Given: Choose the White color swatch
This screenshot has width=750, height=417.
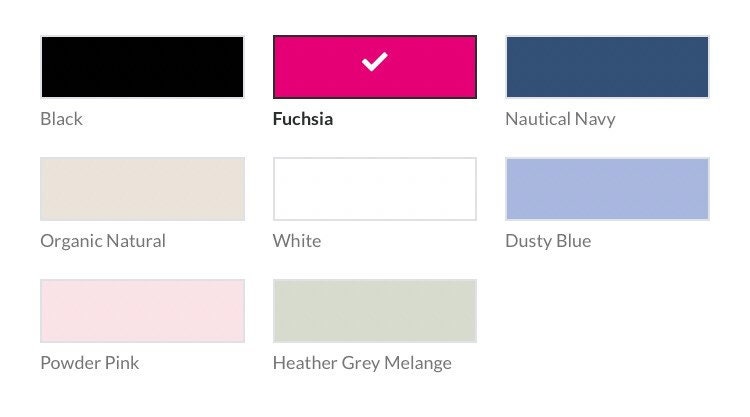Looking at the screenshot, I should pyautogui.click(x=375, y=189).
